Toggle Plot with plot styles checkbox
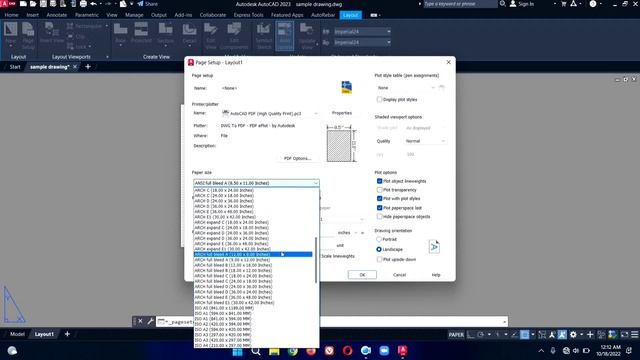 point(379,198)
